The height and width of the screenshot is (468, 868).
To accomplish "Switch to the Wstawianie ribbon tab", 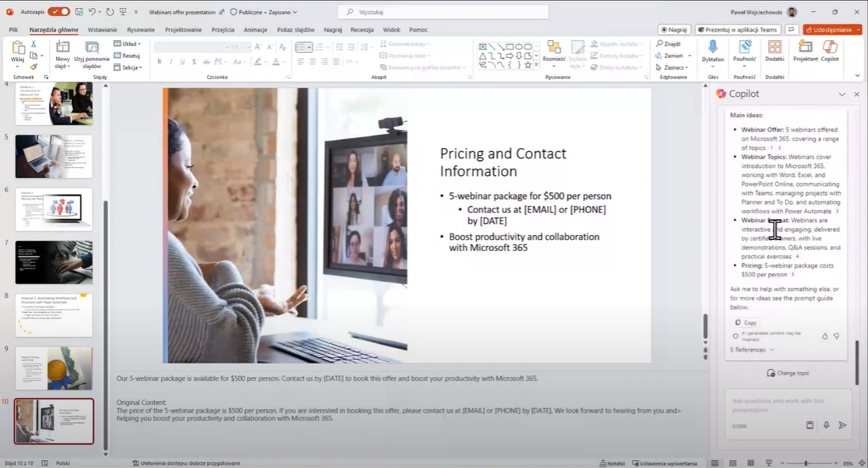I will (x=102, y=30).
